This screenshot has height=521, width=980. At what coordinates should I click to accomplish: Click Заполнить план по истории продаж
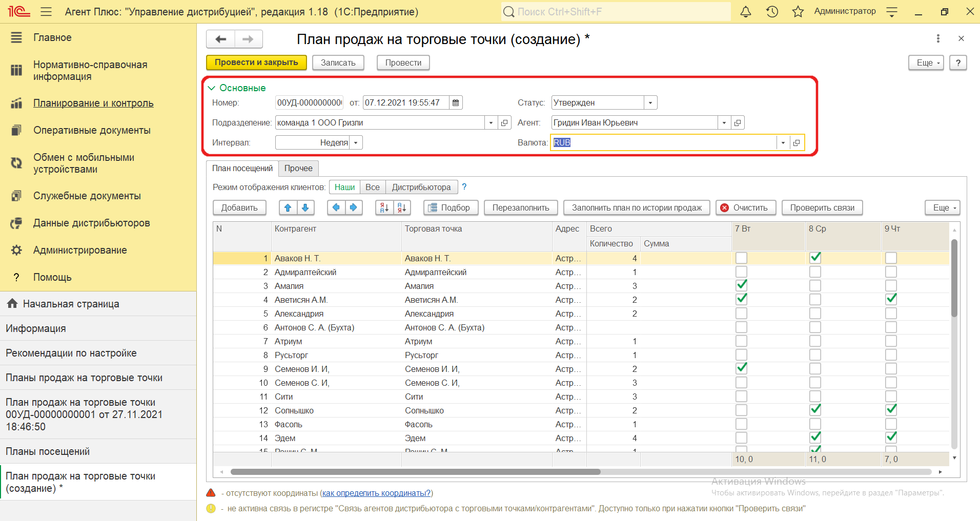[637, 207]
